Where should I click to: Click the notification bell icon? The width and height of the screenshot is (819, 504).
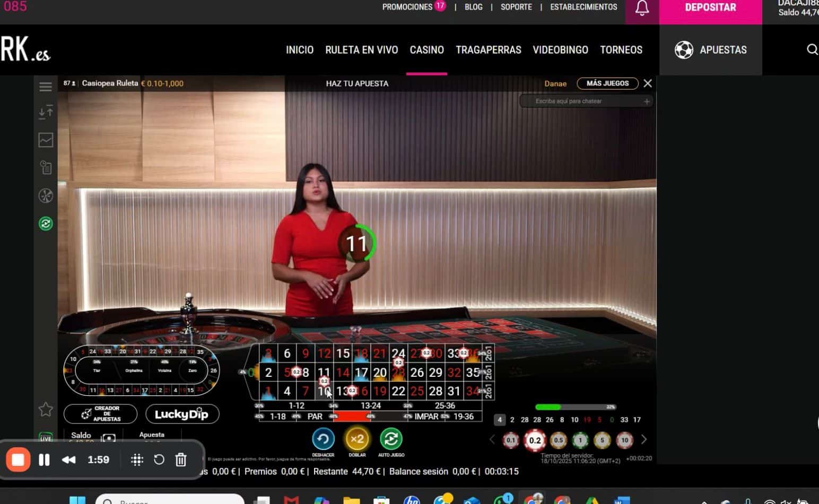[x=642, y=8]
